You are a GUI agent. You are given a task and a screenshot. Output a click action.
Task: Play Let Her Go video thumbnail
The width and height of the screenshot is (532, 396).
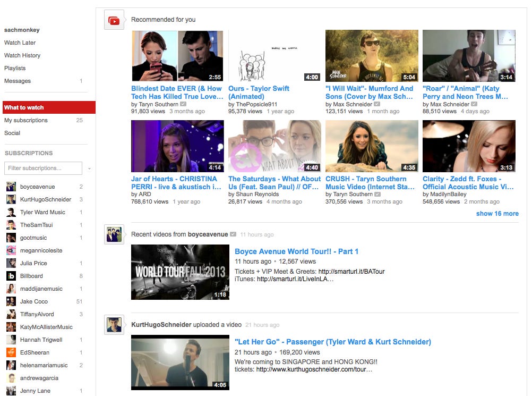tap(180, 363)
